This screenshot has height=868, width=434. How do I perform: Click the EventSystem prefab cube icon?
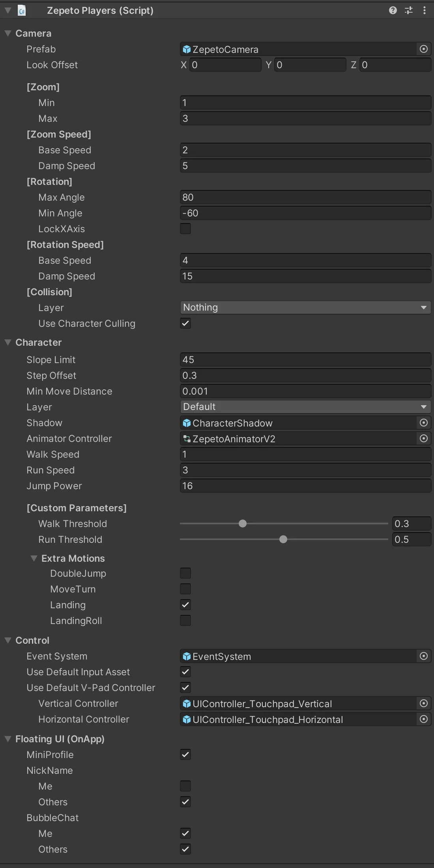click(187, 656)
